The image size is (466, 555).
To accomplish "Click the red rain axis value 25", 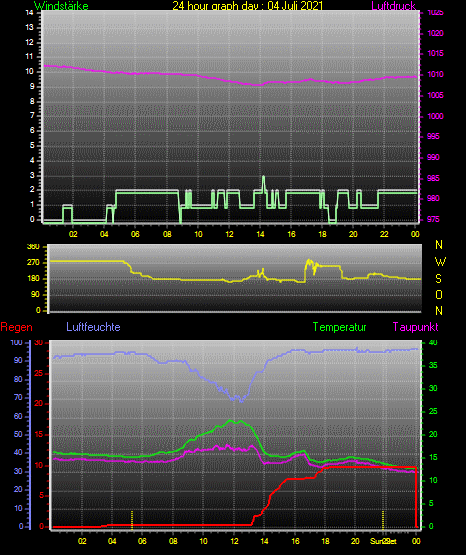I will coord(39,373).
